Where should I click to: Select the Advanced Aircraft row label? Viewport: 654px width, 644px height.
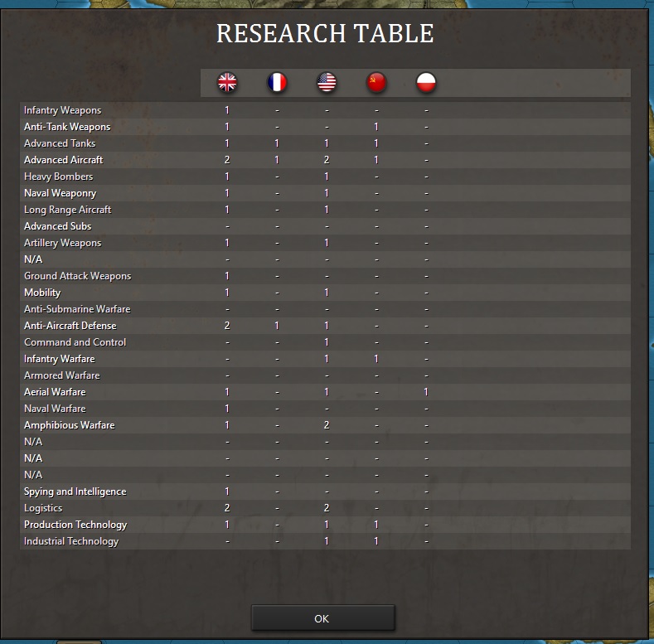coord(63,160)
